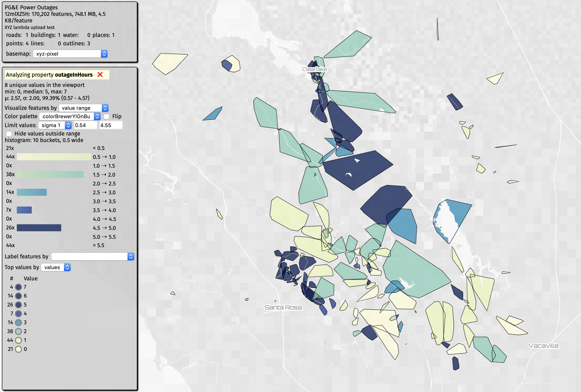Open the Visualize features by dropdown
Image resolution: width=581 pixels, height=392 pixels.
click(x=83, y=108)
